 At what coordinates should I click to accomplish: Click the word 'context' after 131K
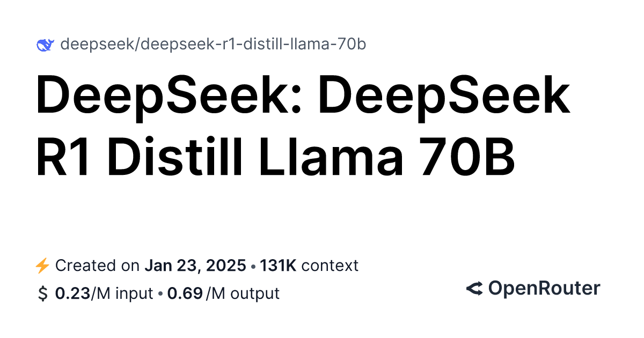330,266
